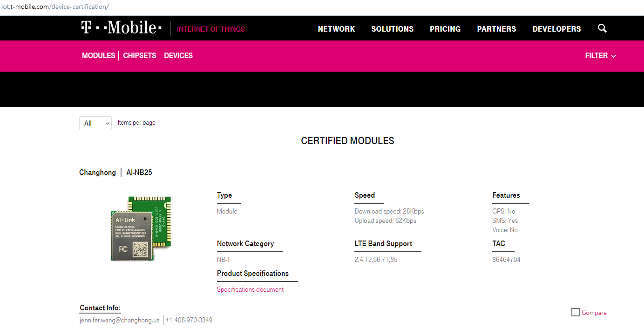This screenshot has width=644, height=328.
Task: Select the Changhong manufacturer name
Action: point(97,172)
